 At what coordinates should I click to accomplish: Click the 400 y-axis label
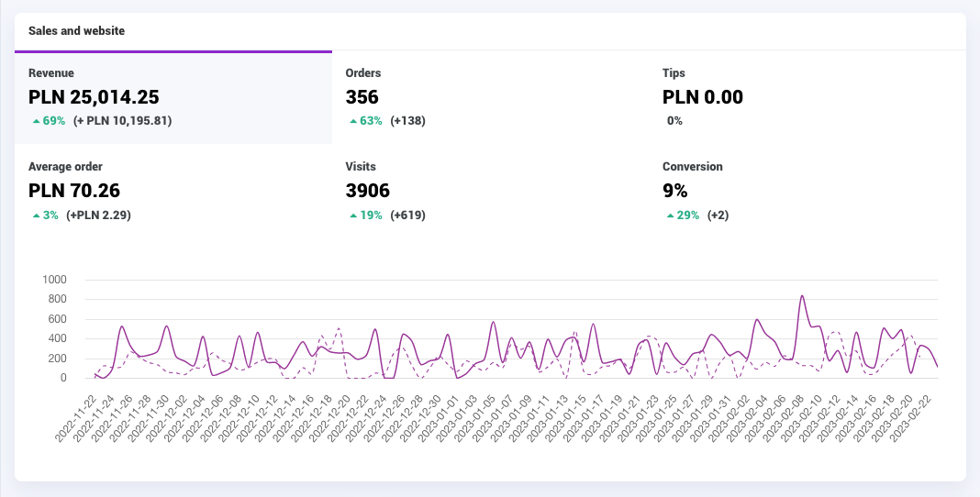tap(57, 338)
